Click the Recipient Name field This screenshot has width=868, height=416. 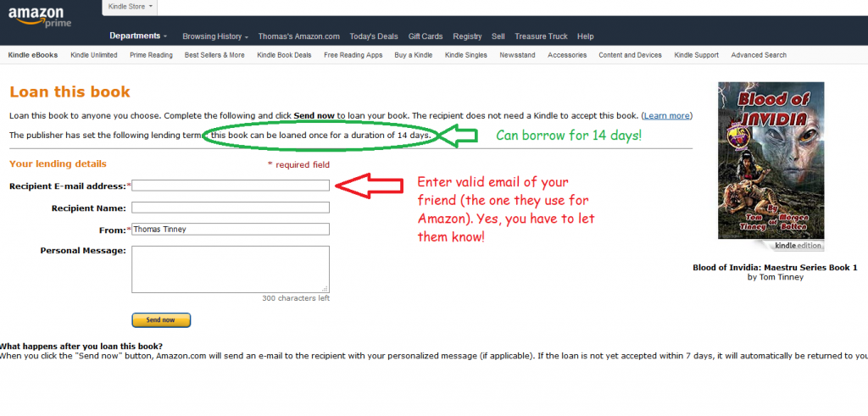click(231, 208)
